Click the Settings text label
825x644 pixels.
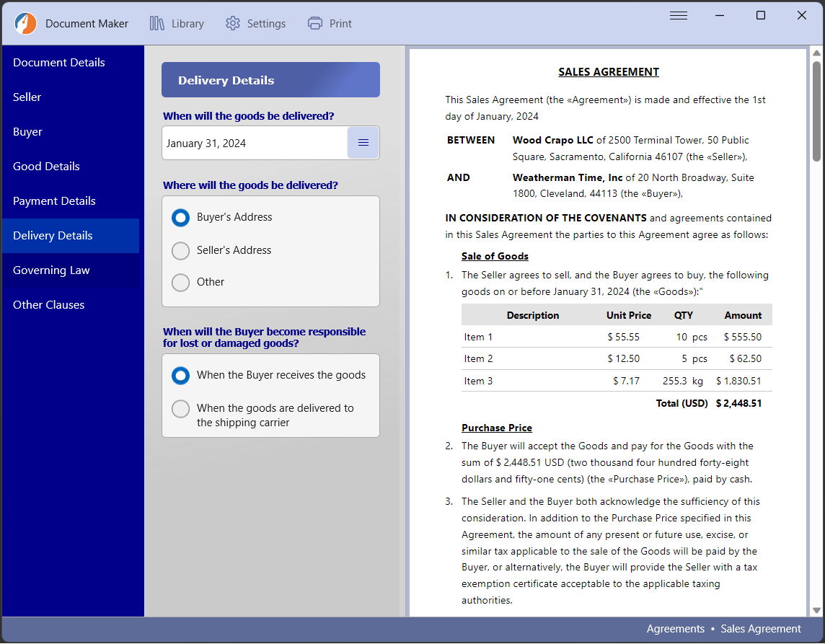pos(266,24)
